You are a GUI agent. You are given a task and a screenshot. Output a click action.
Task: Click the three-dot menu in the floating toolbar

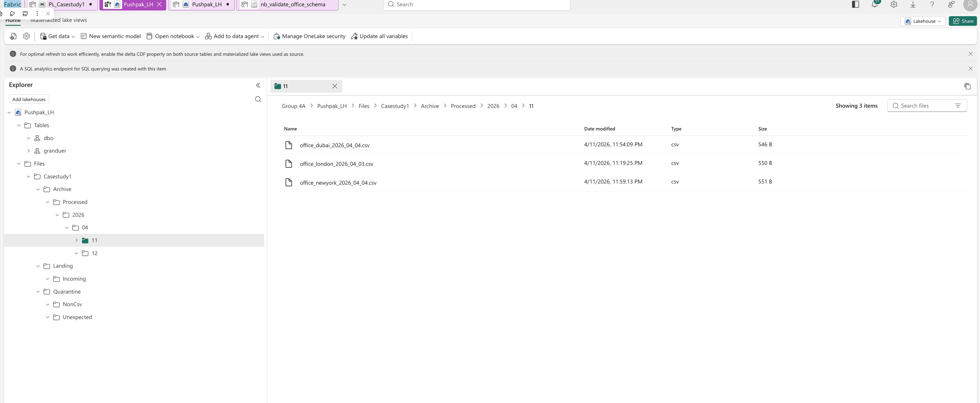click(37, 14)
